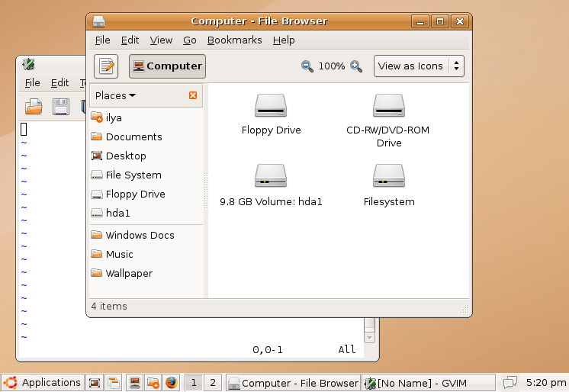Open File menu in GVIM window
The image size is (569, 392).
[x=32, y=83]
